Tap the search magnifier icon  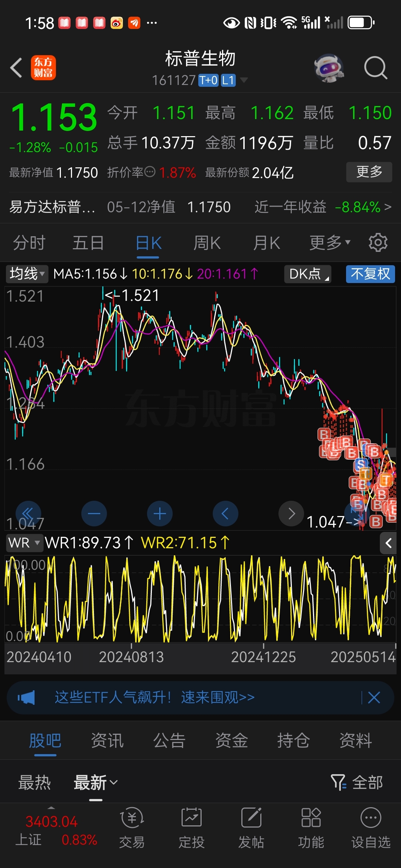tap(376, 68)
